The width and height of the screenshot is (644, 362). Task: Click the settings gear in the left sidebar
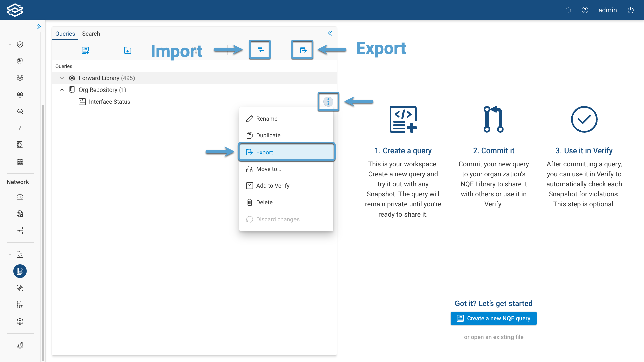20,321
